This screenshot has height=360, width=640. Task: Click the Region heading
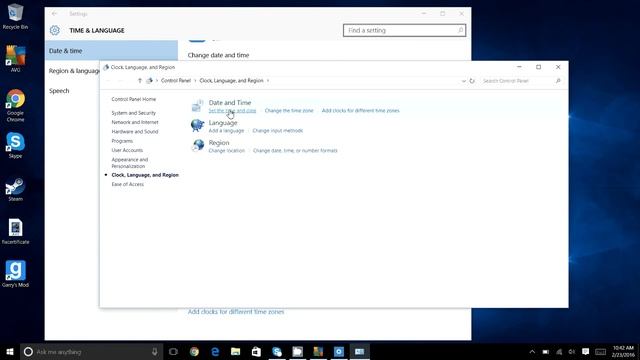coord(219,142)
